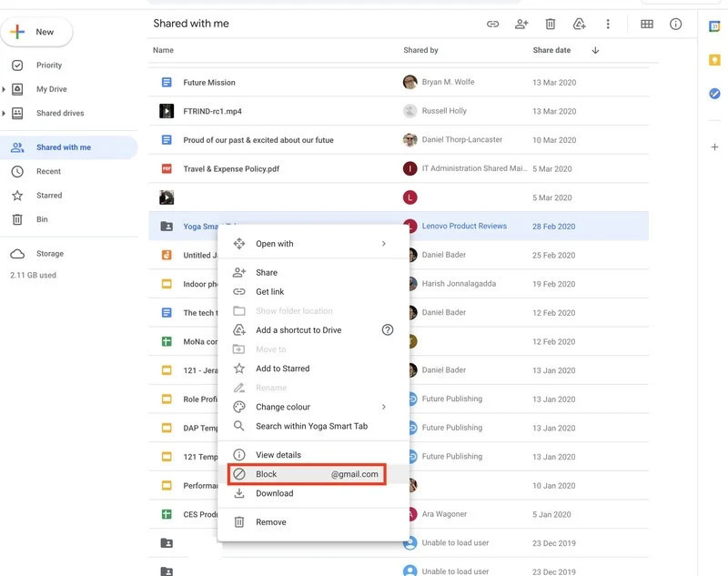Expand the Change colour submenu arrow
Image resolution: width=728 pixels, height=576 pixels.
click(383, 407)
